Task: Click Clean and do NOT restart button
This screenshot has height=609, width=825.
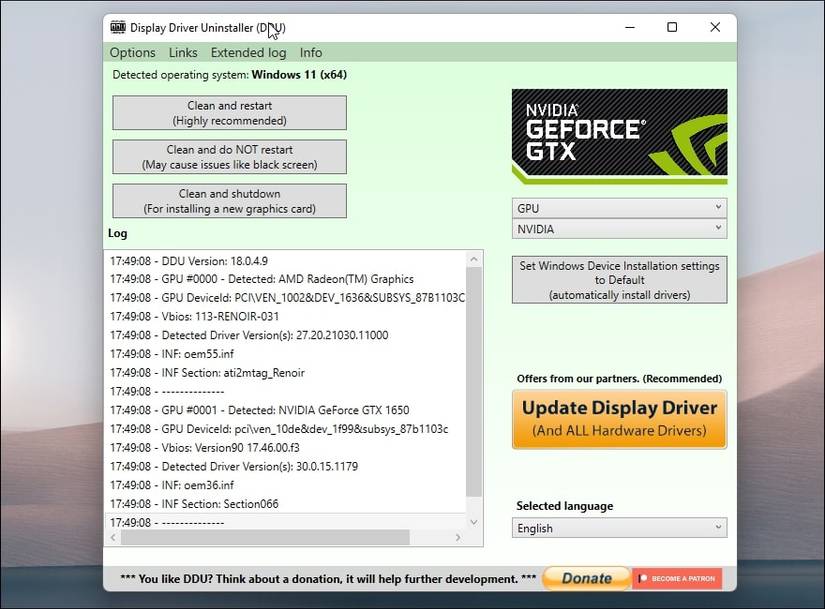Action: click(229, 156)
